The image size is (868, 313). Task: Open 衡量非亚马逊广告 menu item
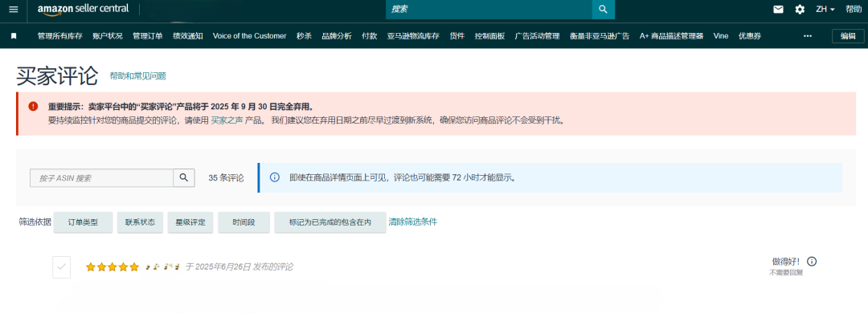coord(600,36)
